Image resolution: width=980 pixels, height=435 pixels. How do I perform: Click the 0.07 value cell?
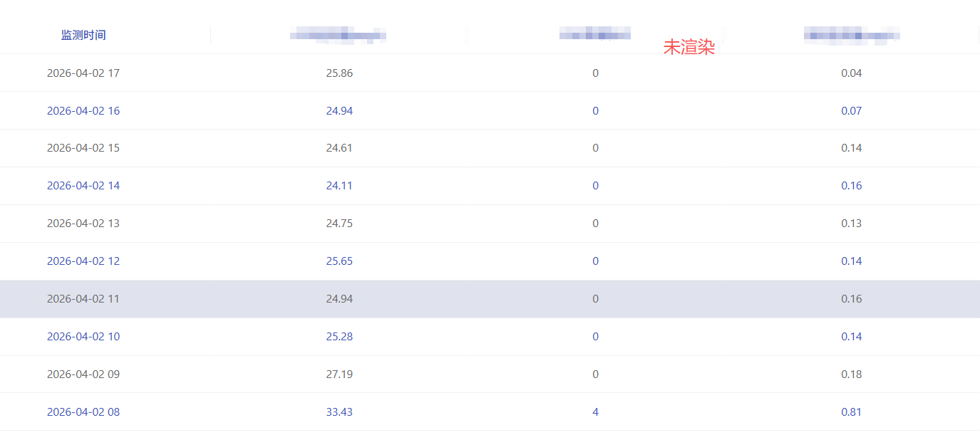851,110
